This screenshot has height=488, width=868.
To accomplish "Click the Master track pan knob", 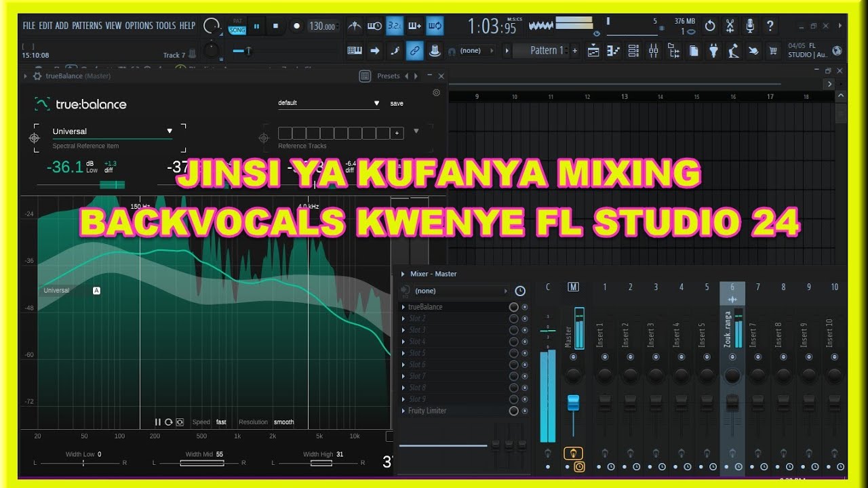I will [x=573, y=375].
